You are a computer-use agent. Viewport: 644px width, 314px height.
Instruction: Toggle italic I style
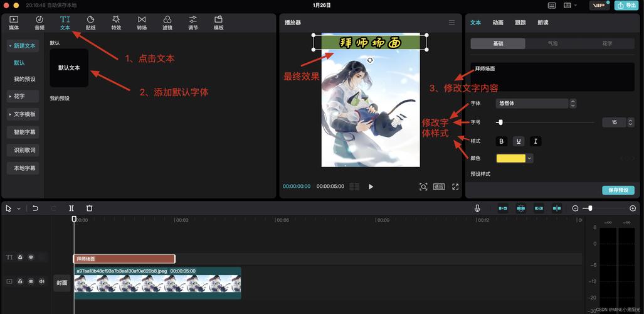tap(536, 141)
